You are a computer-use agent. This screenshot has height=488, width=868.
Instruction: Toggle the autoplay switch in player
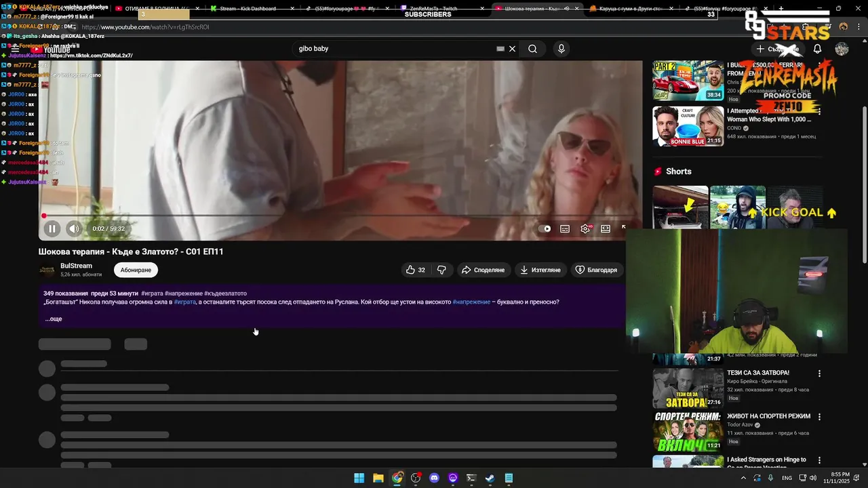(x=545, y=229)
